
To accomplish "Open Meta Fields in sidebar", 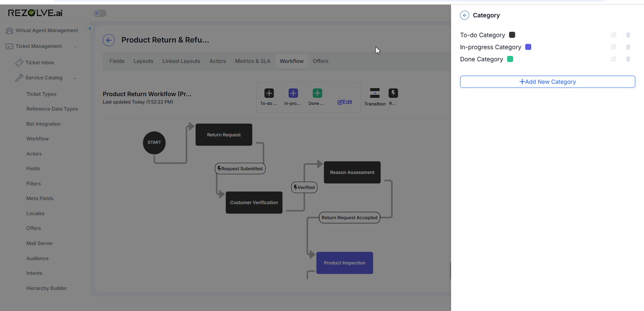I will point(40,198).
